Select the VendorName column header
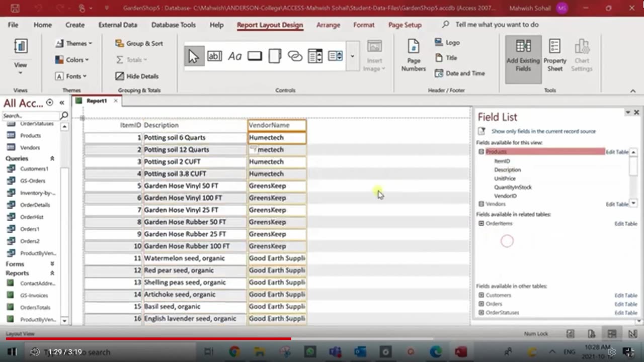This screenshot has height=362, width=644. click(x=277, y=125)
